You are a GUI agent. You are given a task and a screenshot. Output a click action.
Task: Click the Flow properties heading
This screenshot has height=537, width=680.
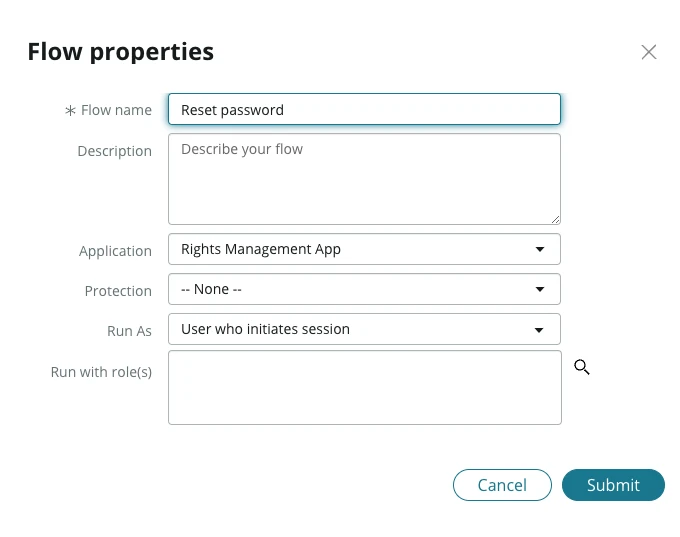(x=120, y=51)
